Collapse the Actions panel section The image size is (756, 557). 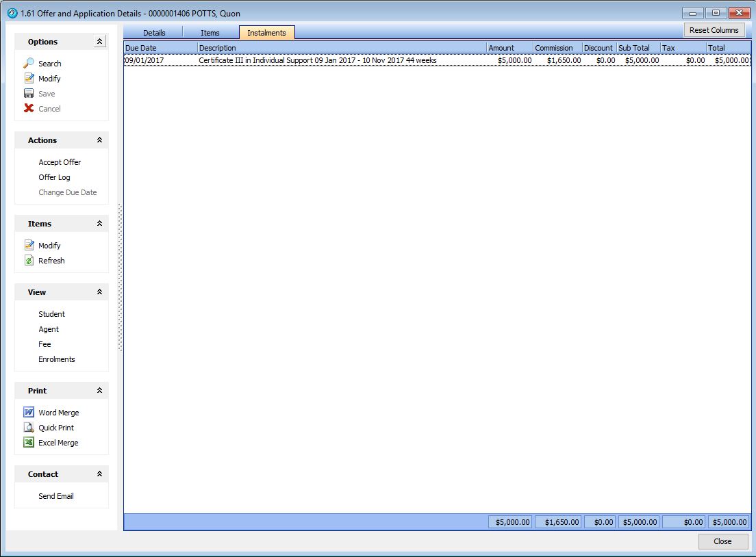click(99, 140)
